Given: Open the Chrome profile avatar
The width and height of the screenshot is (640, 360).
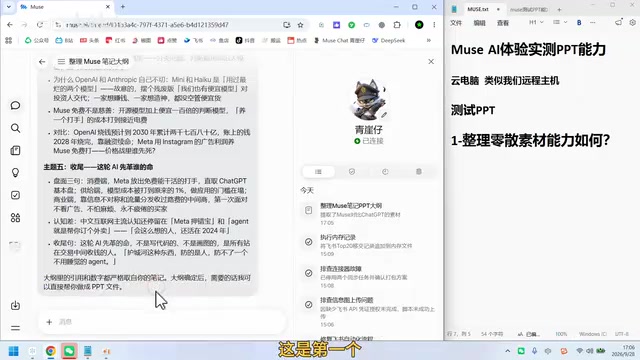Looking at the screenshot, I should (419, 25).
